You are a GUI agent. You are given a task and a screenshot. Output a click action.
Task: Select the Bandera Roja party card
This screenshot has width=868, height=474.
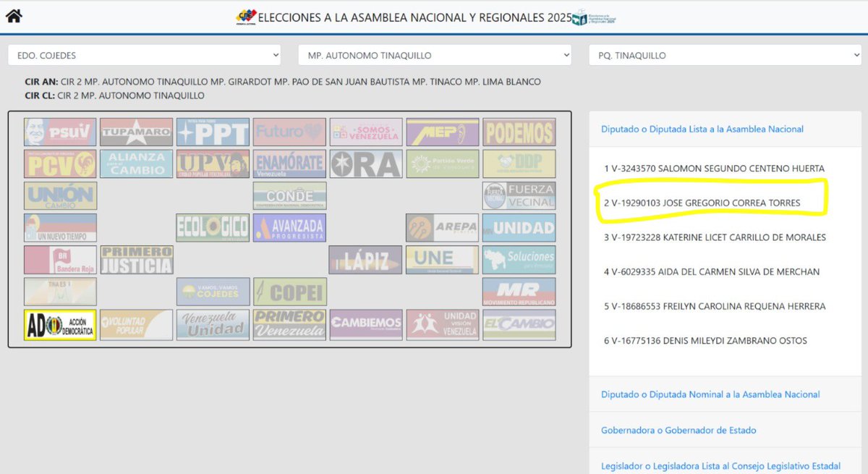coord(60,260)
